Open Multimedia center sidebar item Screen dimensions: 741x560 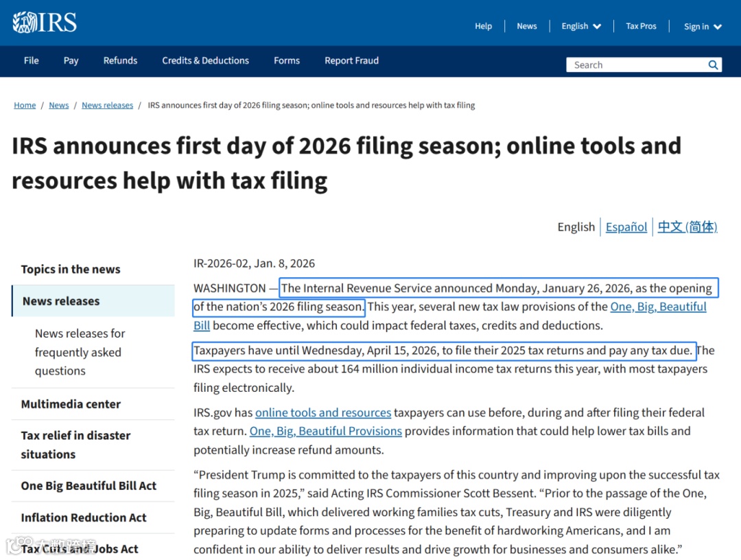(x=71, y=404)
